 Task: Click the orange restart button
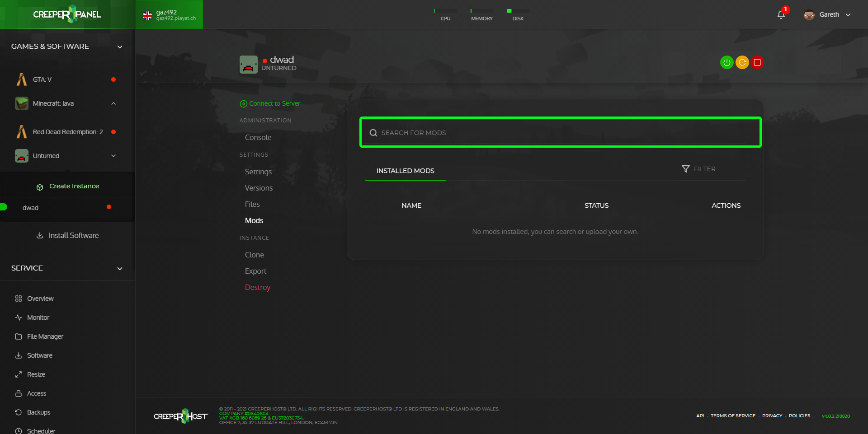tap(742, 62)
